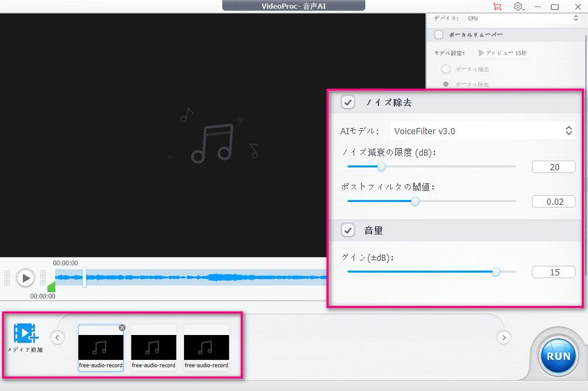588x391 pixels.
Task: Start processing with the RUN button
Action: [x=558, y=356]
